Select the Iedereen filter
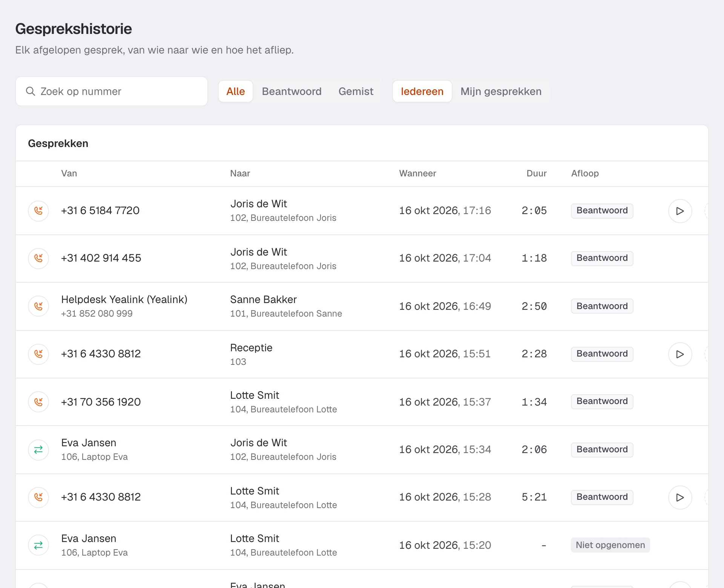724x588 pixels. point(422,91)
